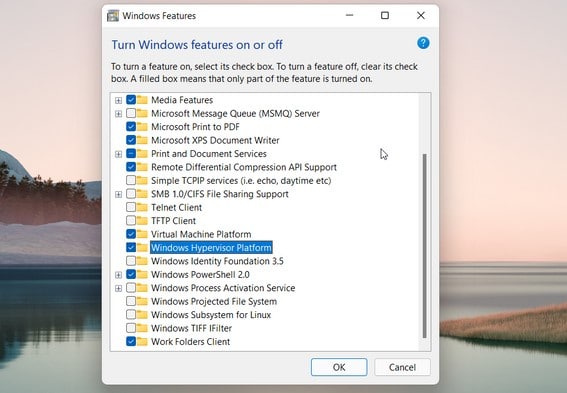
Task: Enable Windows Process Activation Service checkbox
Action: coord(131,288)
